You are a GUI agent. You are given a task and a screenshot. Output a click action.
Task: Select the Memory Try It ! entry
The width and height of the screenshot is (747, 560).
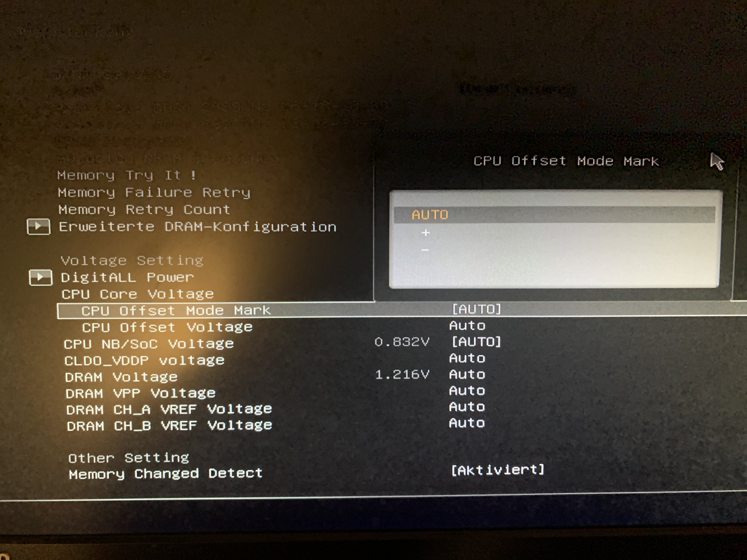tap(127, 175)
